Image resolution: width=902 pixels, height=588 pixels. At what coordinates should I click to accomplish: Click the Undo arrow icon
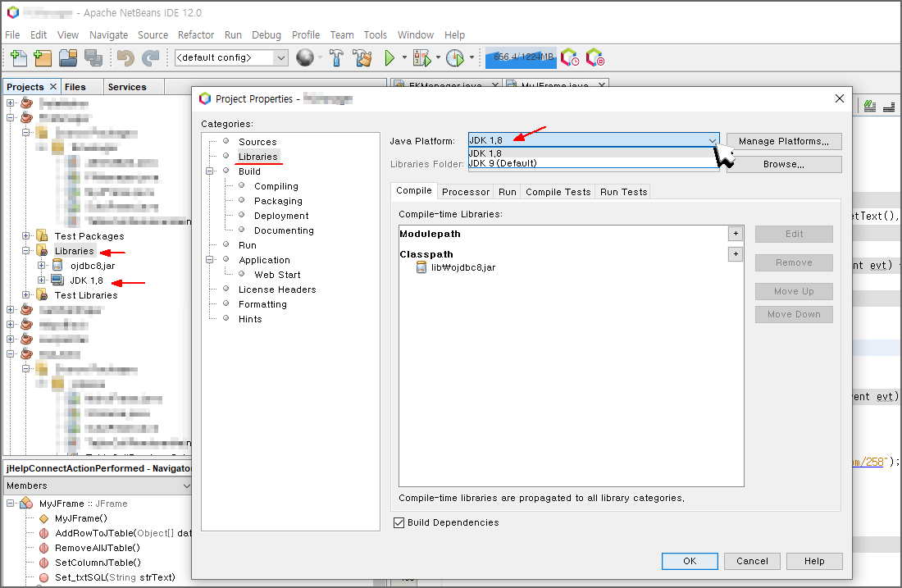[125, 57]
